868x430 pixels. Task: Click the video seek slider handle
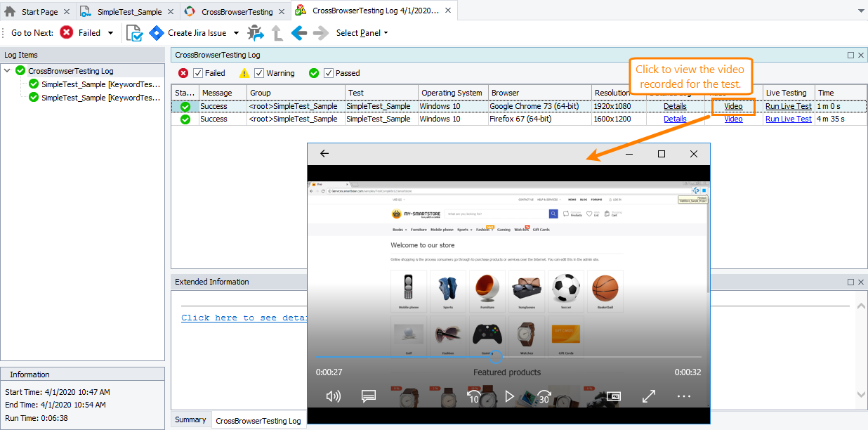(x=496, y=356)
